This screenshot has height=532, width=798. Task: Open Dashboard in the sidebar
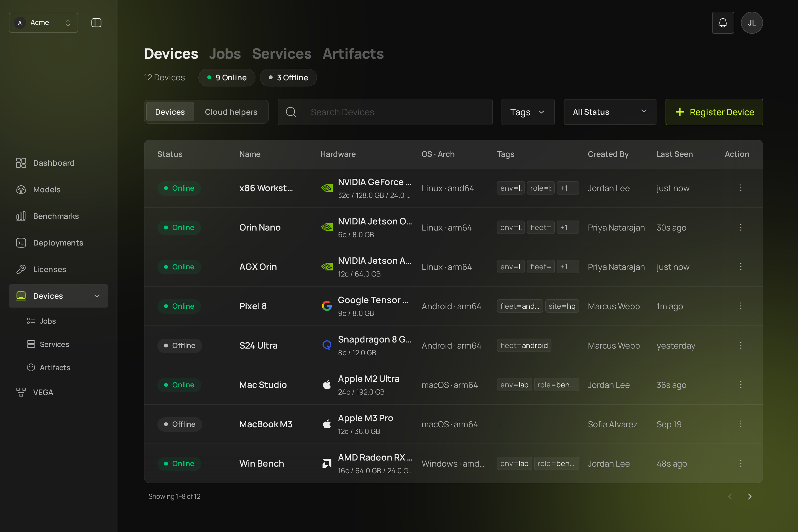coord(58,163)
